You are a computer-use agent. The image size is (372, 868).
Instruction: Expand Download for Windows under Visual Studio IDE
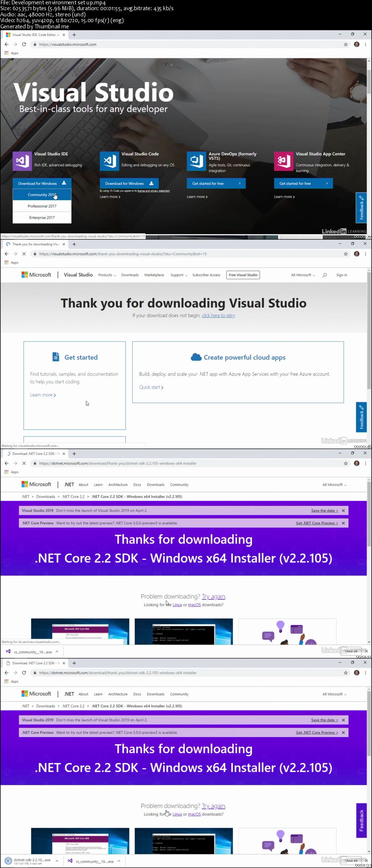(x=42, y=183)
